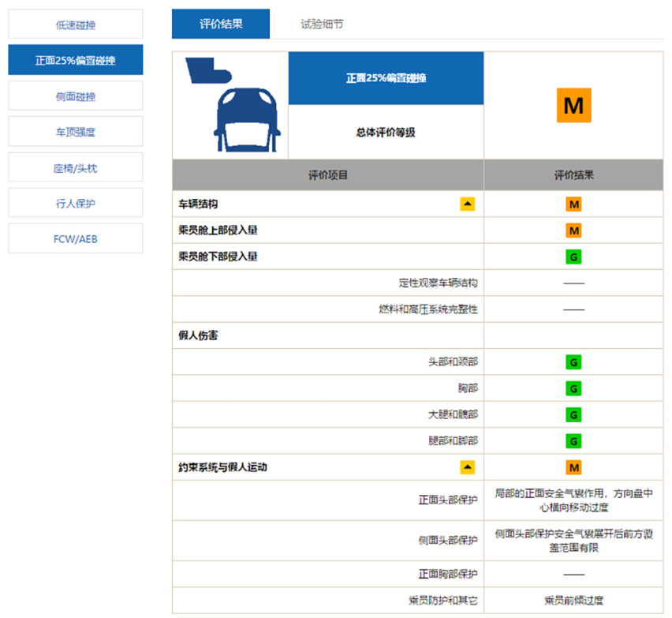Click the 总体评价等级 label
This screenshot has width=672, height=618.
coord(386,132)
